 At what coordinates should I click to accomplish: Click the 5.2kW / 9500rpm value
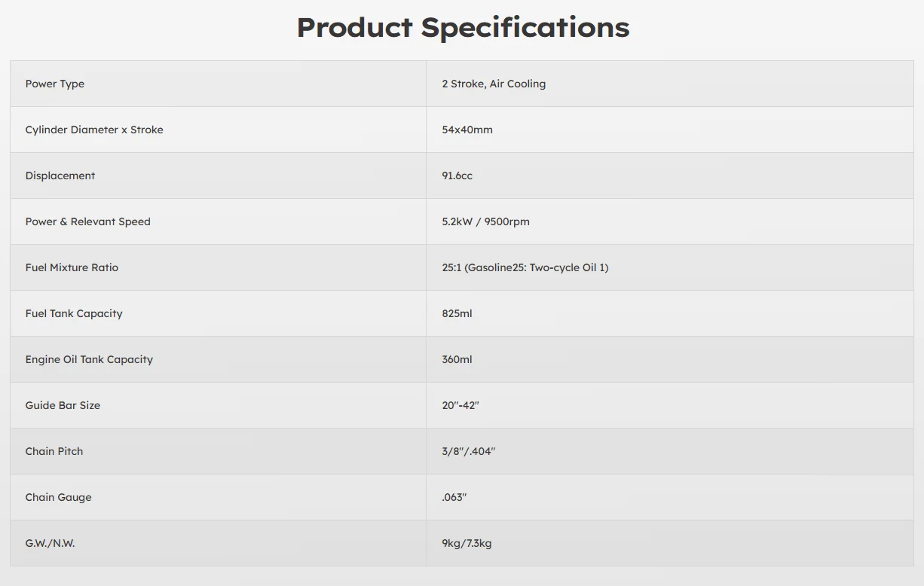486,221
